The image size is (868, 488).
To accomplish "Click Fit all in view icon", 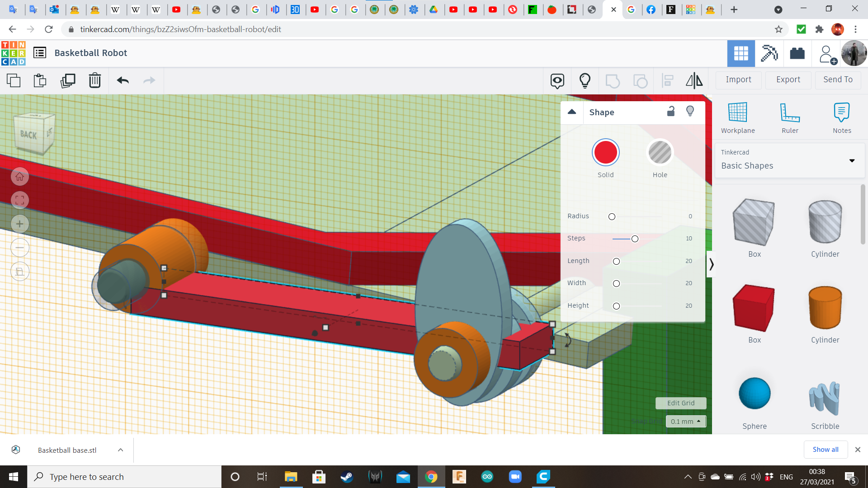I will click(x=20, y=200).
